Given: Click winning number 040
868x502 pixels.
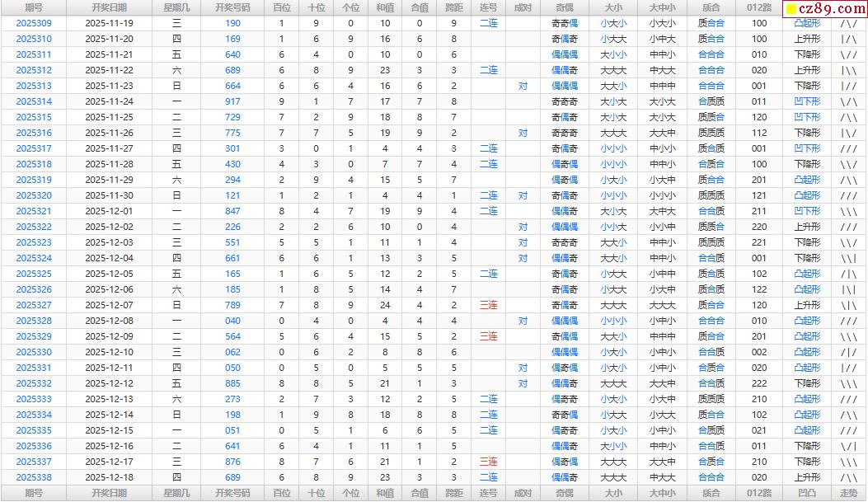Looking at the screenshot, I should click(x=233, y=321).
